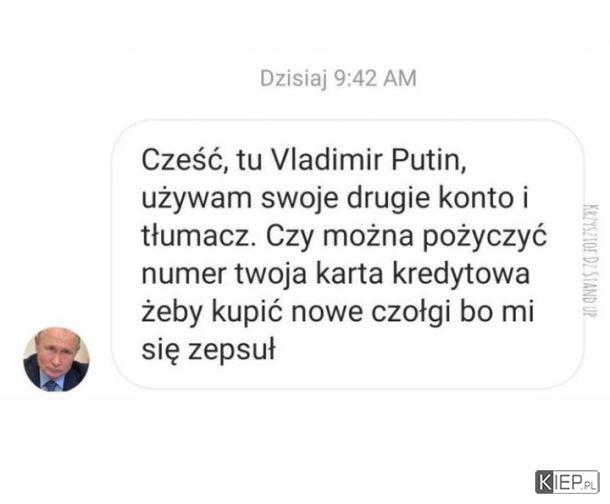Click the word tłumacz in the message
610x504 pixels.
point(199,235)
